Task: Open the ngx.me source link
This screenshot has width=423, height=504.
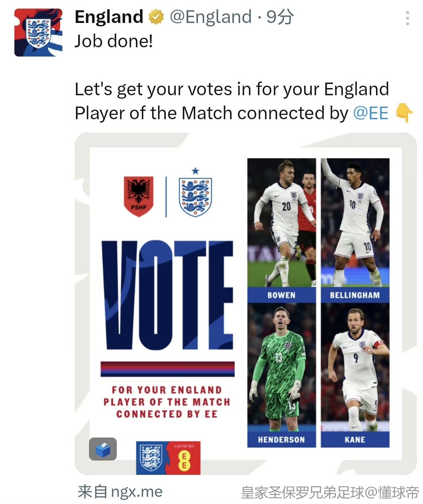Action: pos(137,492)
